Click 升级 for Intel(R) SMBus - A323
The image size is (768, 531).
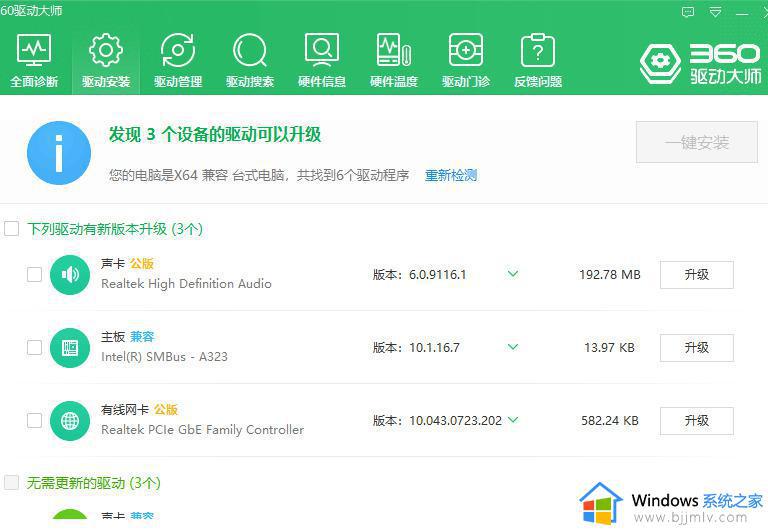[x=697, y=348]
